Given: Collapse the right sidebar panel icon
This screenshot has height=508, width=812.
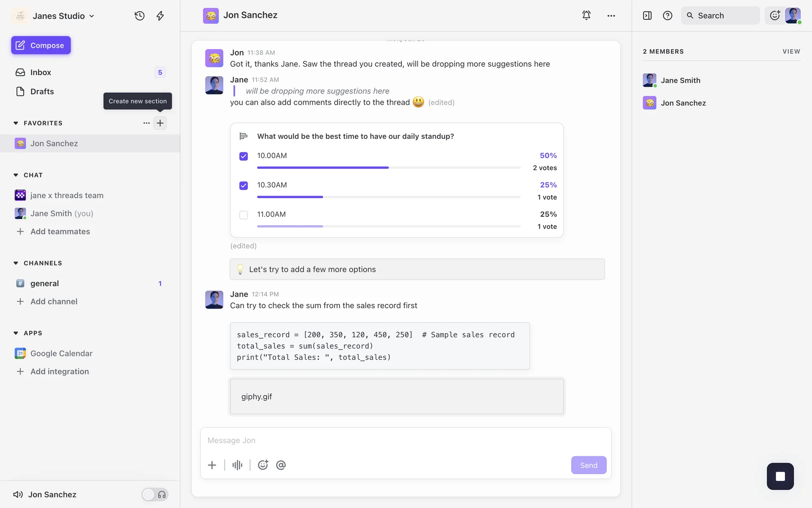Looking at the screenshot, I should pyautogui.click(x=647, y=16).
